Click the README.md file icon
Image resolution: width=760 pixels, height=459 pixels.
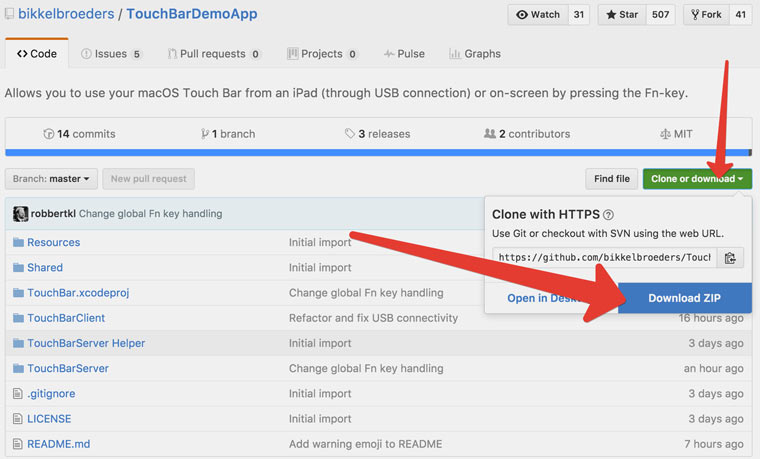(x=17, y=444)
